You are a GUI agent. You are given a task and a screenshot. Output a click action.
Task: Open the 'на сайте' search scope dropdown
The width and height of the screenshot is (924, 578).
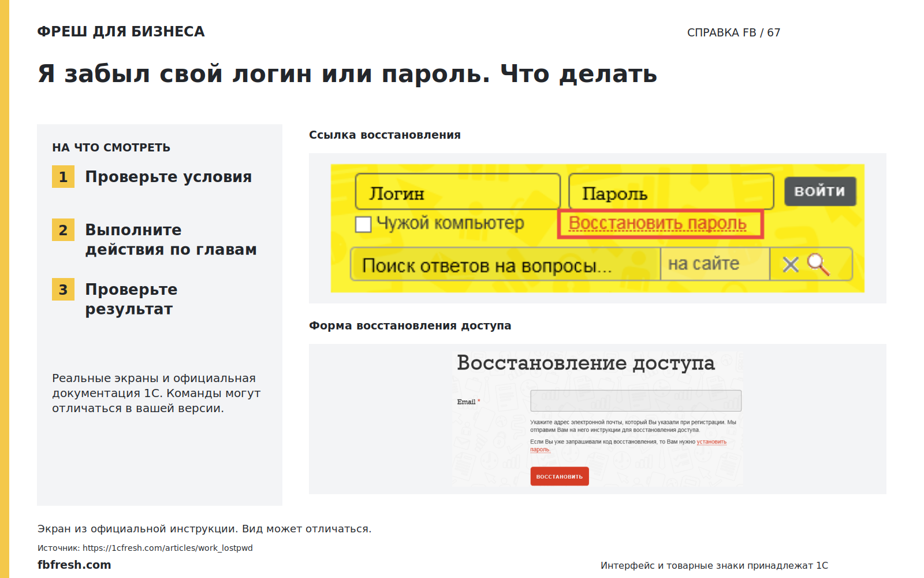715,264
